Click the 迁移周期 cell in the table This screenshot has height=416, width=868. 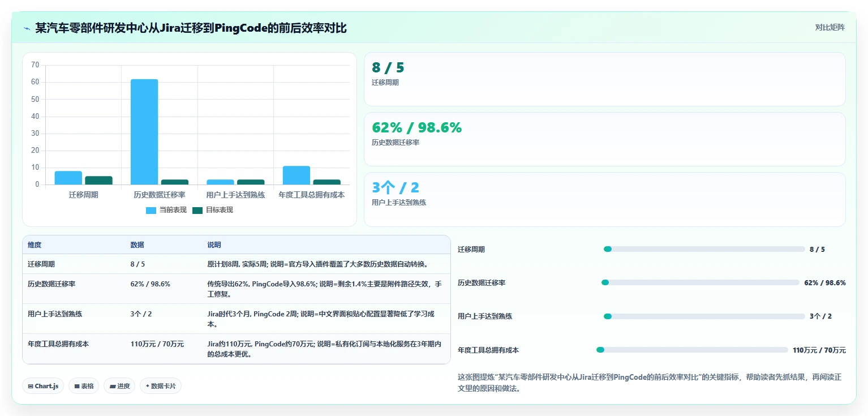[x=41, y=264]
